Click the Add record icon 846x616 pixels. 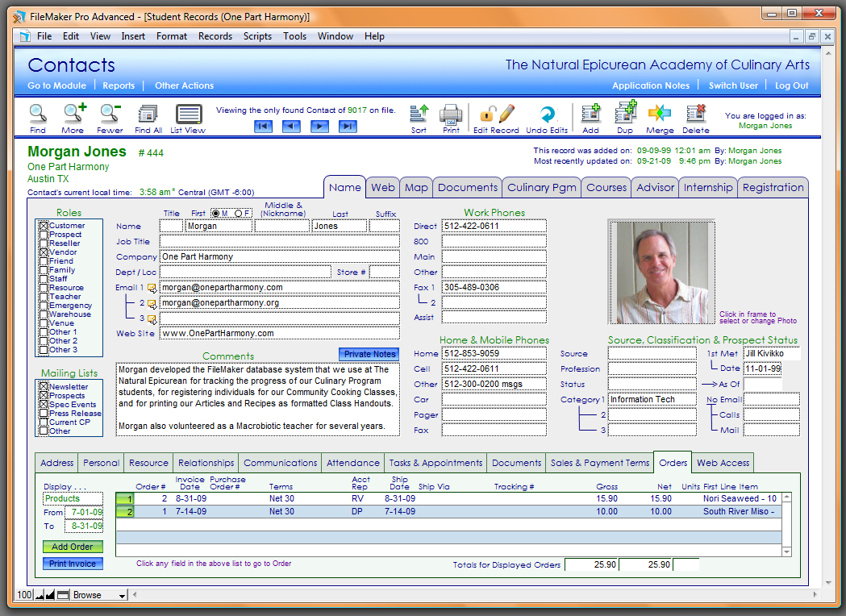(591, 114)
